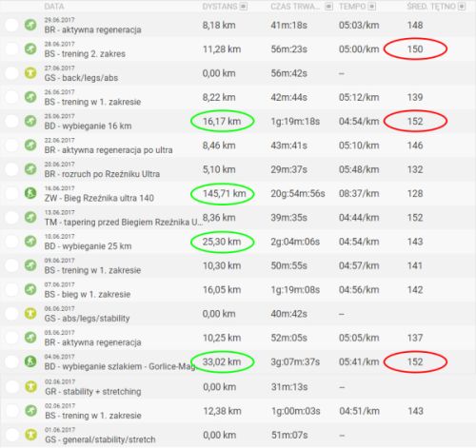The height and width of the screenshot is (448, 476).
Task: Select checkbox for GS - abs/legs/stability
Action: pos(11,314)
